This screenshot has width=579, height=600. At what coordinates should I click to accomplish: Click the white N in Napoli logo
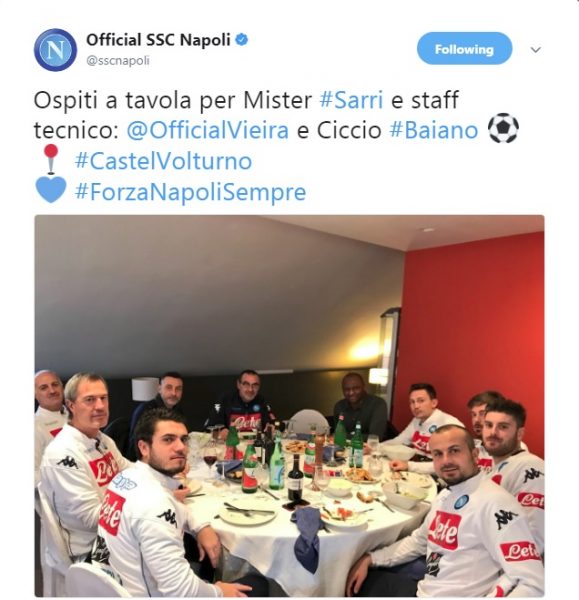tap(55, 50)
